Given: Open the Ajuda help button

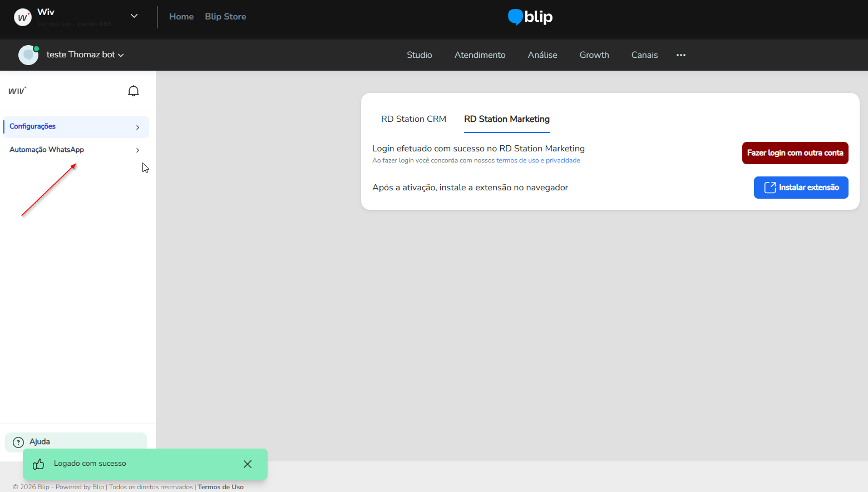Looking at the screenshot, I should coord(76,442).
